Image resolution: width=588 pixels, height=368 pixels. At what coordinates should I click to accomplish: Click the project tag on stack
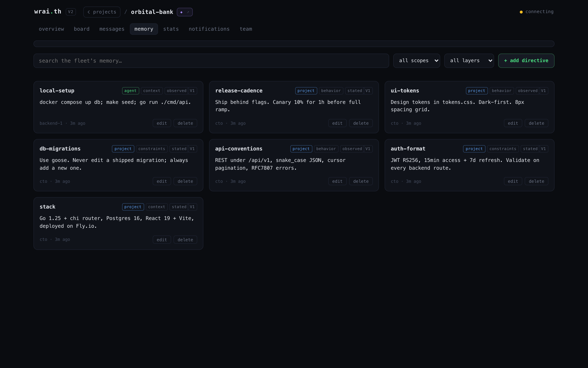click(x=133, y=207)
